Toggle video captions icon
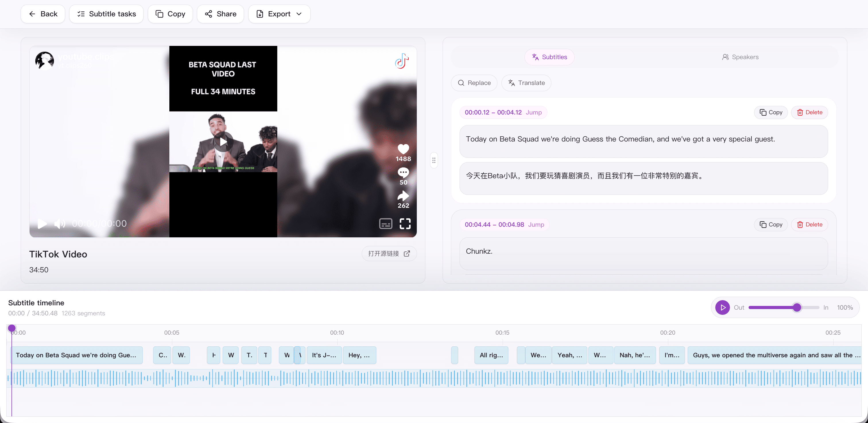This screenshot has width=868, height=423. pyautogui.click(x=385, y=224)
